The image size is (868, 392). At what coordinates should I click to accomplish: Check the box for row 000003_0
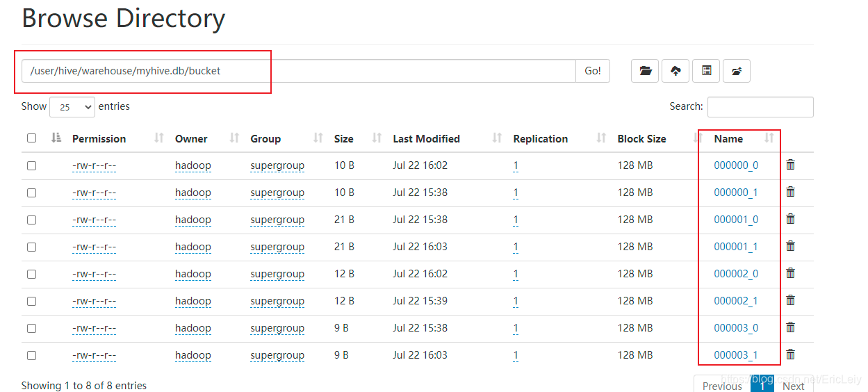click(31, 328)
